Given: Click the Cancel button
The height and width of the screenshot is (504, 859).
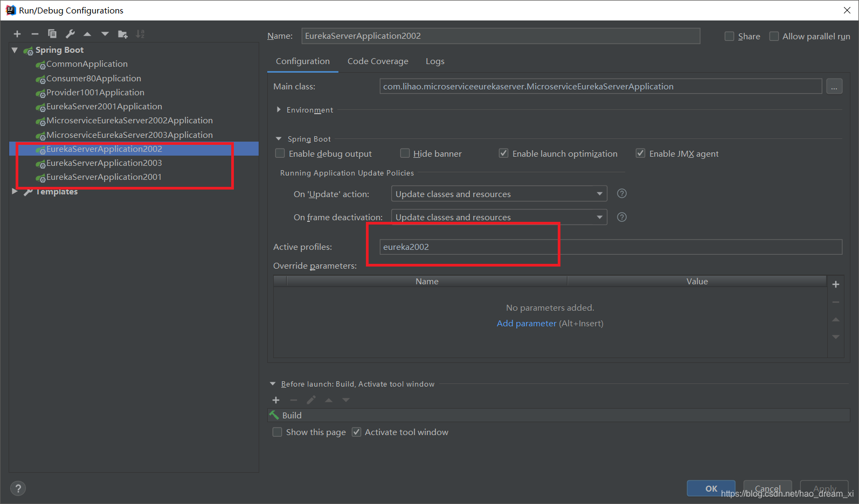Looking at the screenshot, I should 767,488.
